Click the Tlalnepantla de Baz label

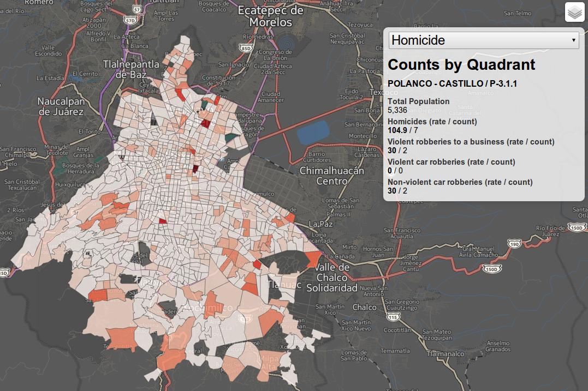133,68
